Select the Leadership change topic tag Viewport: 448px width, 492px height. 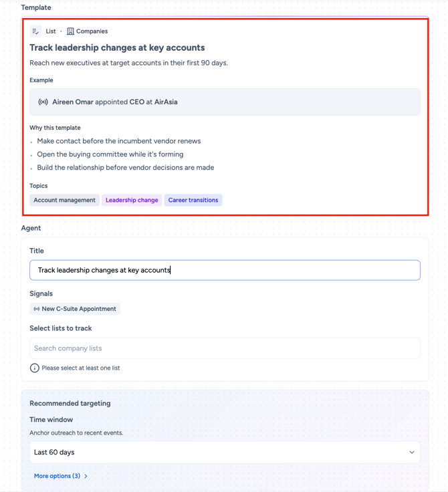pos(132,200)
